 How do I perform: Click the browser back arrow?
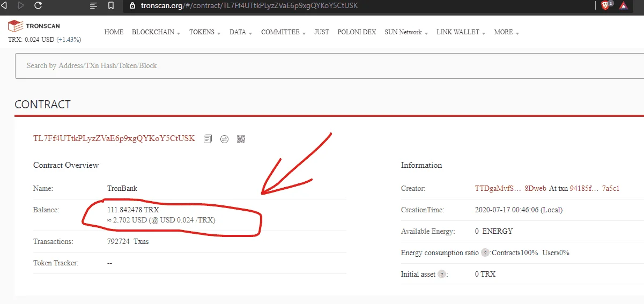3,6
